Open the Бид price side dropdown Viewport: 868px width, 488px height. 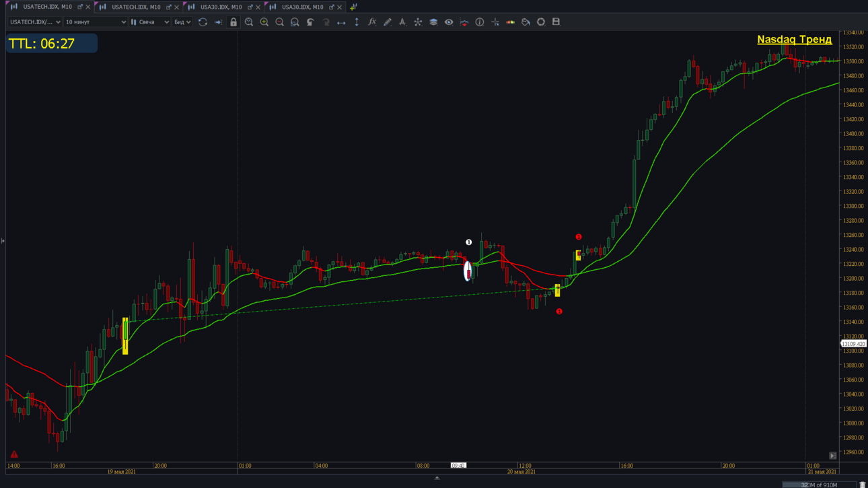click(182, 22)
